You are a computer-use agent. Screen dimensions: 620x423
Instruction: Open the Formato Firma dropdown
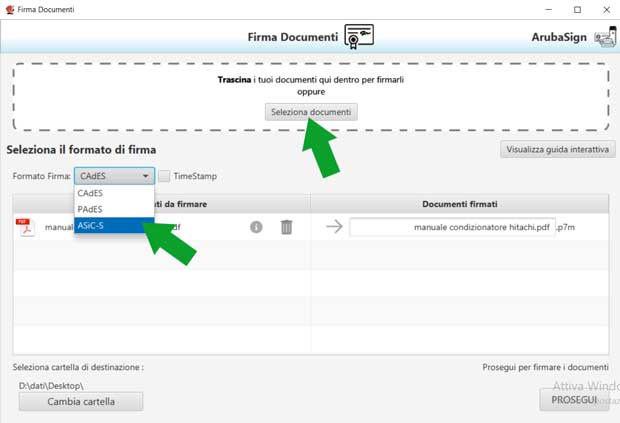tap(114, 176)
